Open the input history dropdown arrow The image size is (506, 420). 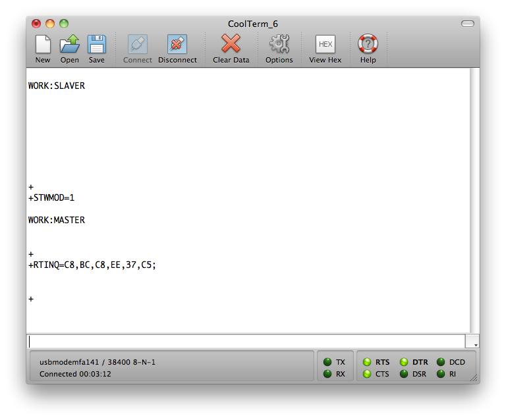click(472, 342)
